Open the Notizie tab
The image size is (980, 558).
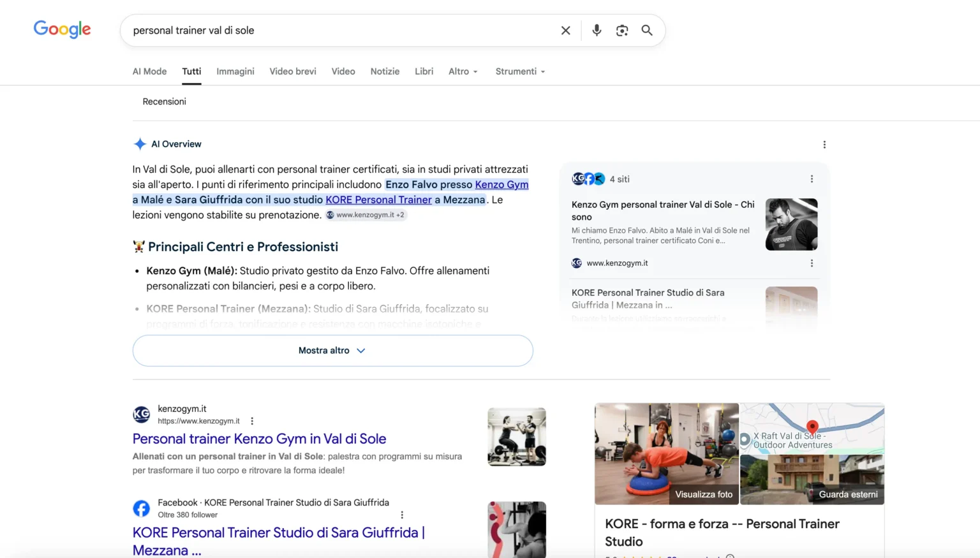coord(385,71)
